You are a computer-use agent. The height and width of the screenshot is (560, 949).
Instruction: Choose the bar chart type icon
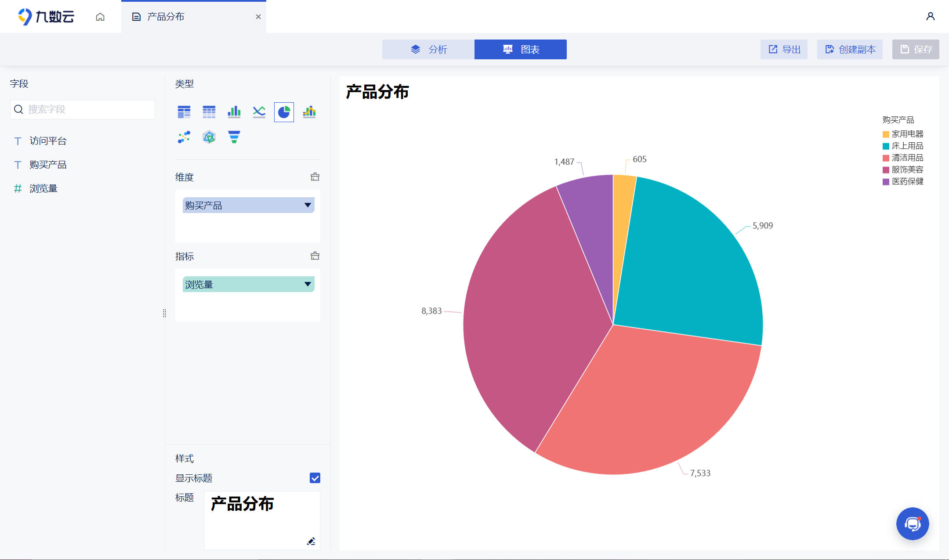[234, 112]
